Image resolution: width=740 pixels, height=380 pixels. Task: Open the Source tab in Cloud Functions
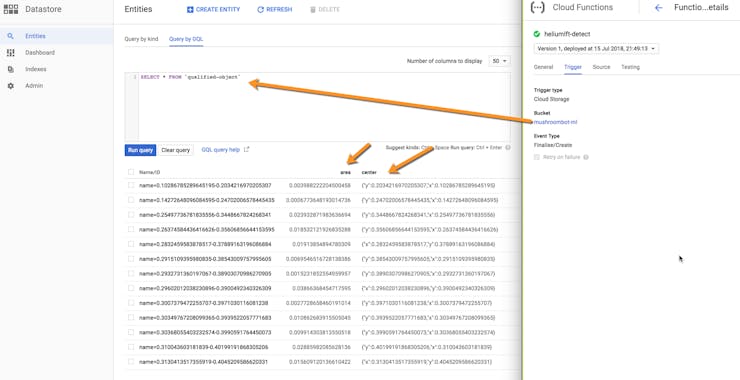pos(601,67)
